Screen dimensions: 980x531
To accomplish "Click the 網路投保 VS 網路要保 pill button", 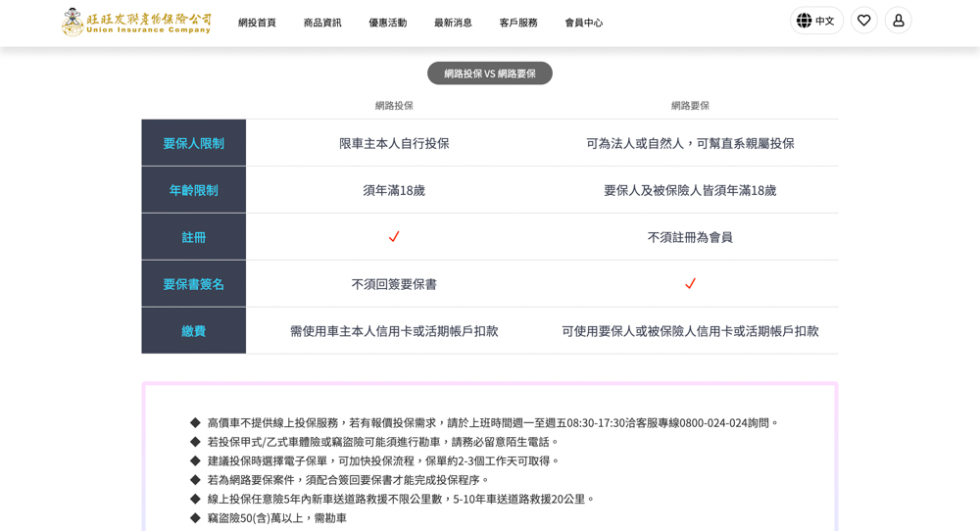I will coord(490,73).
